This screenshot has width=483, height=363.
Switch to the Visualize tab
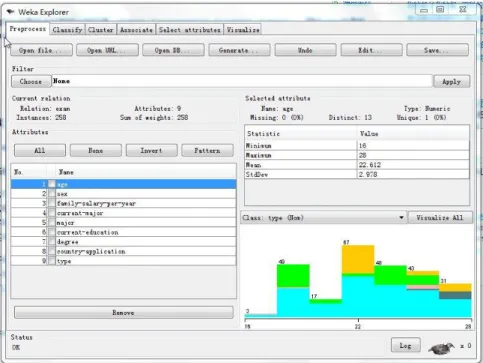243,30
